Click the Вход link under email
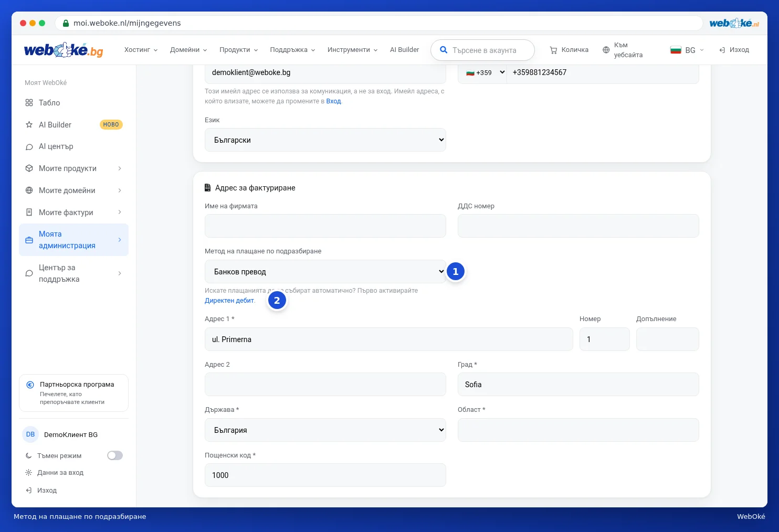The image size is (779, 532). point(333,101)
